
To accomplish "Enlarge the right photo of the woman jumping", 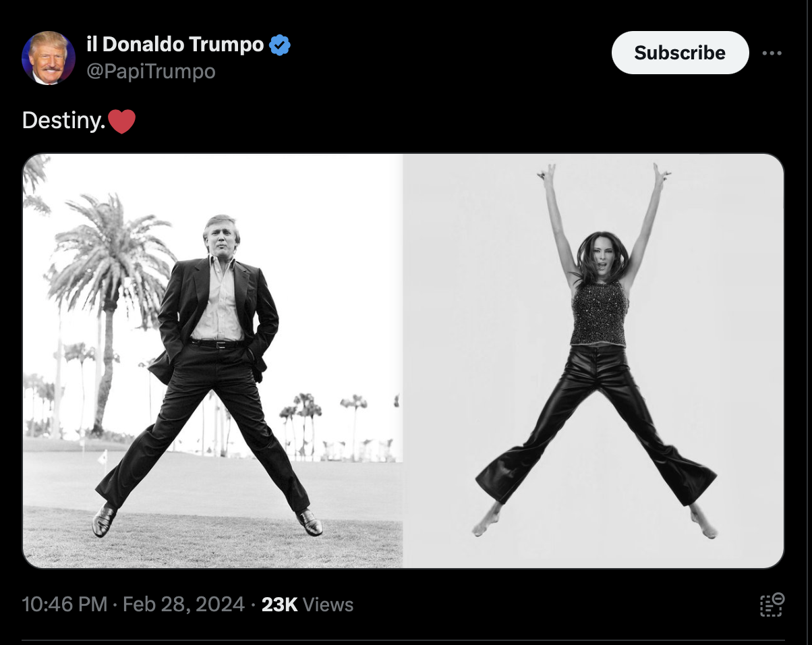I will (593, 361).
